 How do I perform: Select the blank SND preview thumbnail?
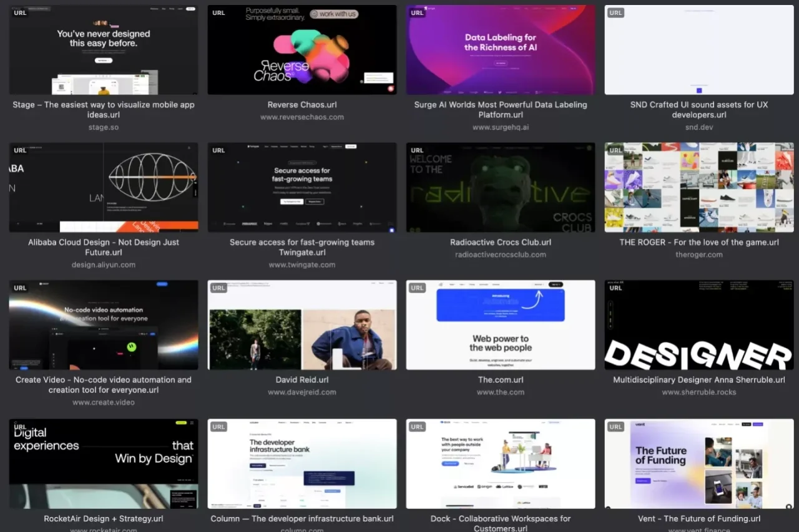(x=699, y=50)
